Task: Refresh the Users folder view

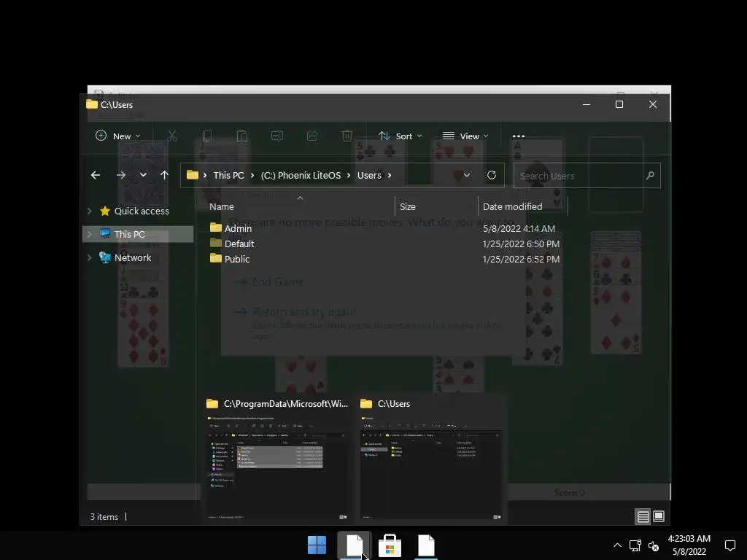Action: 492,175
